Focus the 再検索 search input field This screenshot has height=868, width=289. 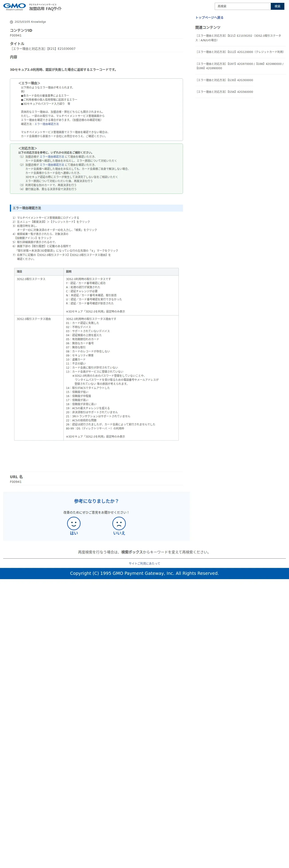click(x=243, y=6)
